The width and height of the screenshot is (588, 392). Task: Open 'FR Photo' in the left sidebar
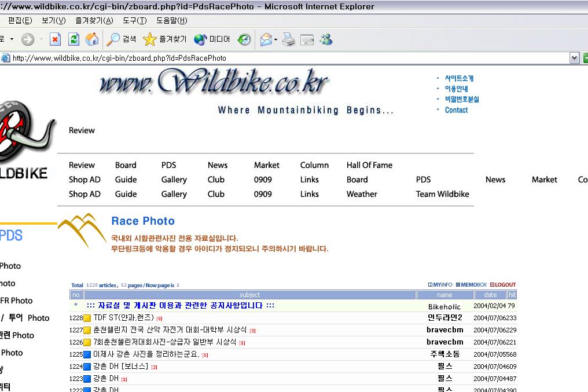pyautogui.click(x=17, y=301)
